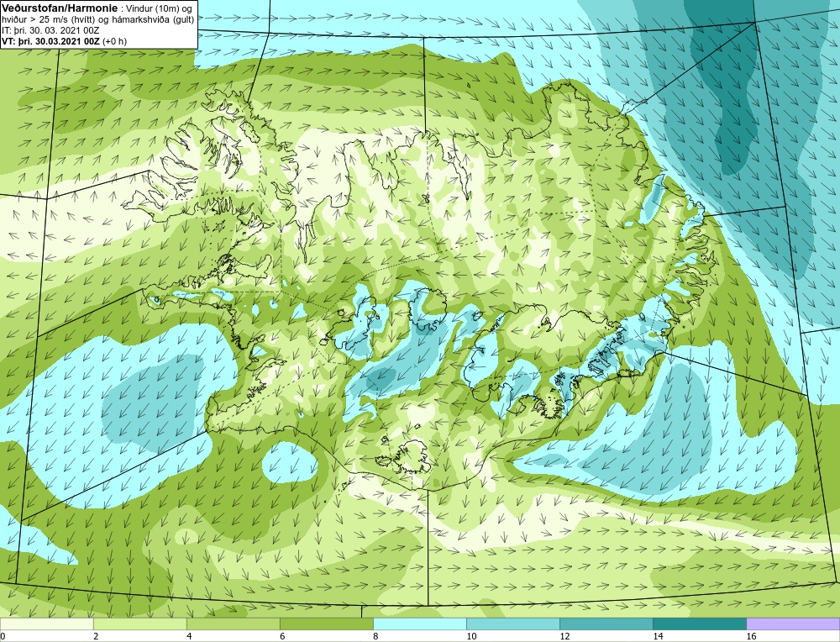Viewport: 840px width, 642px height.
Task: Click the legend label 16
Action: pos(750,636)
